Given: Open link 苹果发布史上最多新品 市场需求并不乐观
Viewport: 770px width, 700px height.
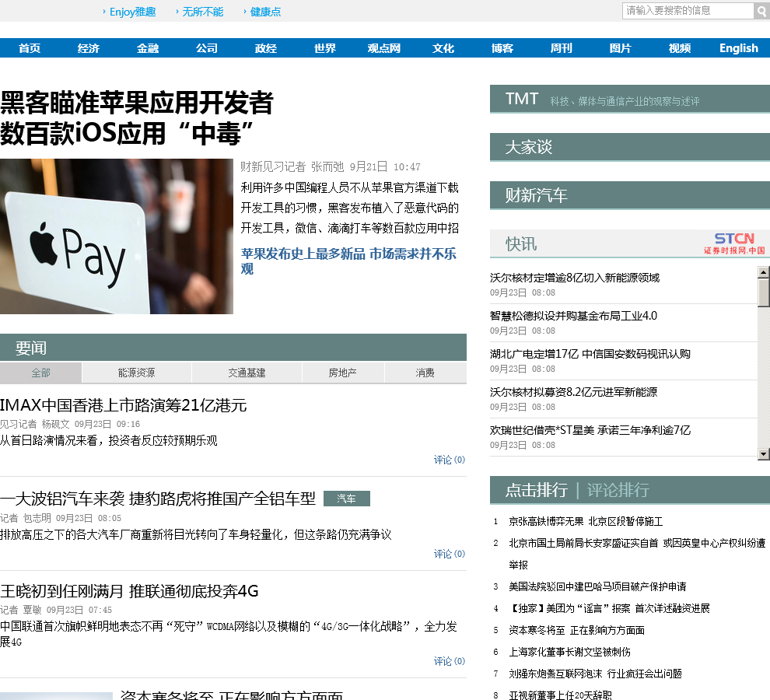Looking at the screenshot, I should tap(348, 261).
